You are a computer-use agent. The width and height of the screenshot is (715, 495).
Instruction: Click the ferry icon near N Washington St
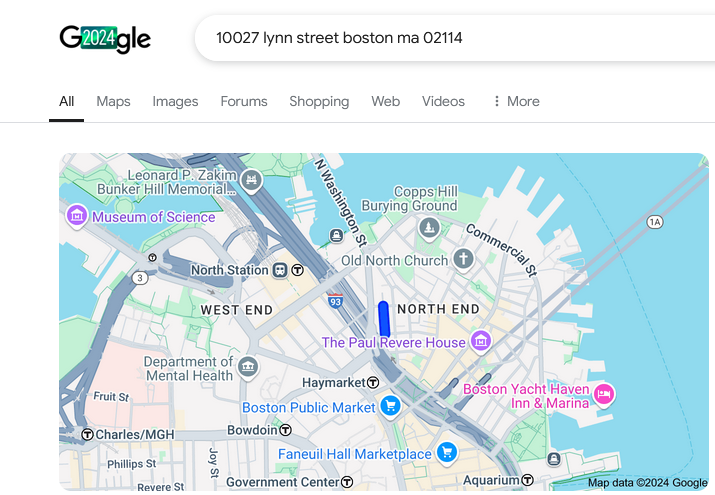tap(337, 236)
